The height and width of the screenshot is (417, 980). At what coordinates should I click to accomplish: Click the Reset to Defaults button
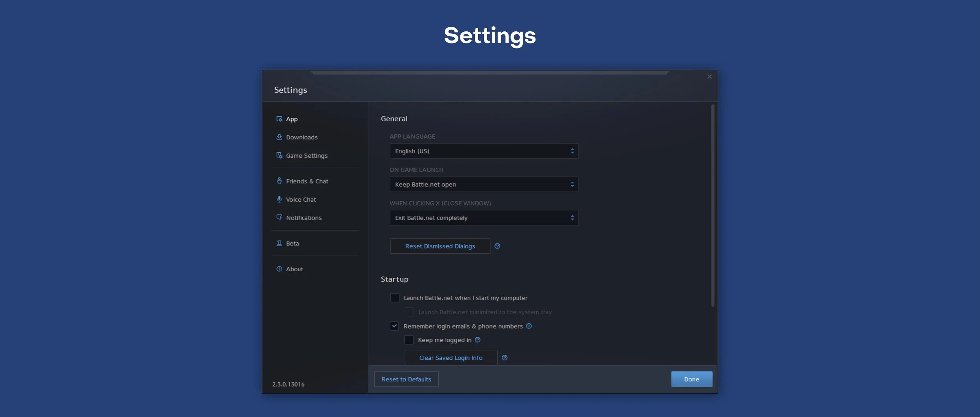406,379
